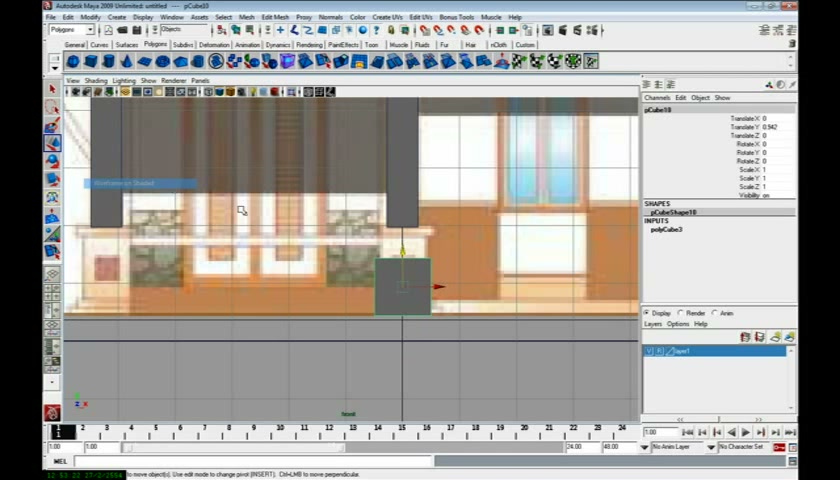Create a polygon cylinder from shelf

coord(109,62)
